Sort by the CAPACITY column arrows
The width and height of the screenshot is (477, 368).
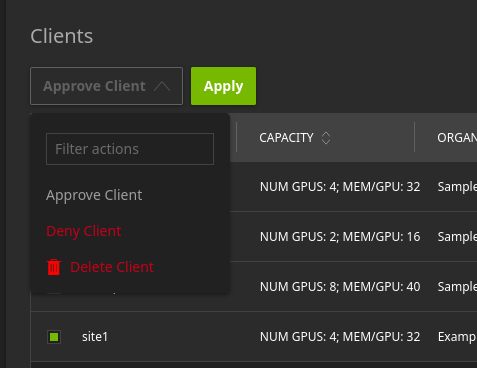tap(326, 138)
